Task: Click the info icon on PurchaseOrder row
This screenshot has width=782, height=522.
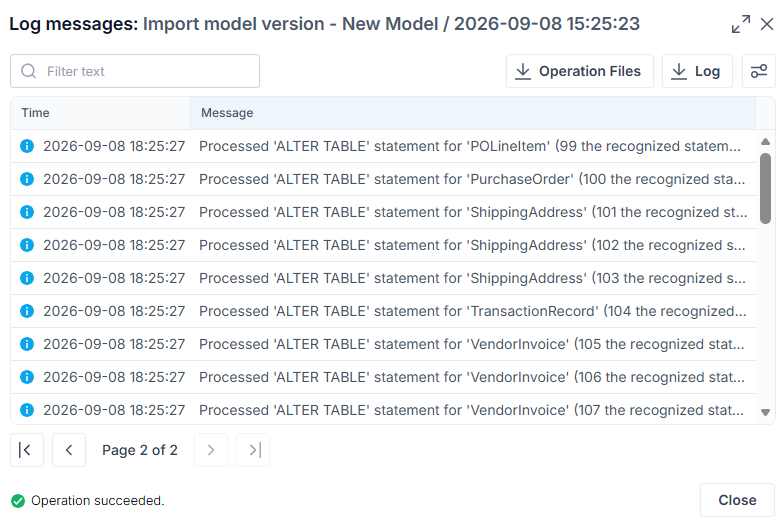Action: pos(27,179)
